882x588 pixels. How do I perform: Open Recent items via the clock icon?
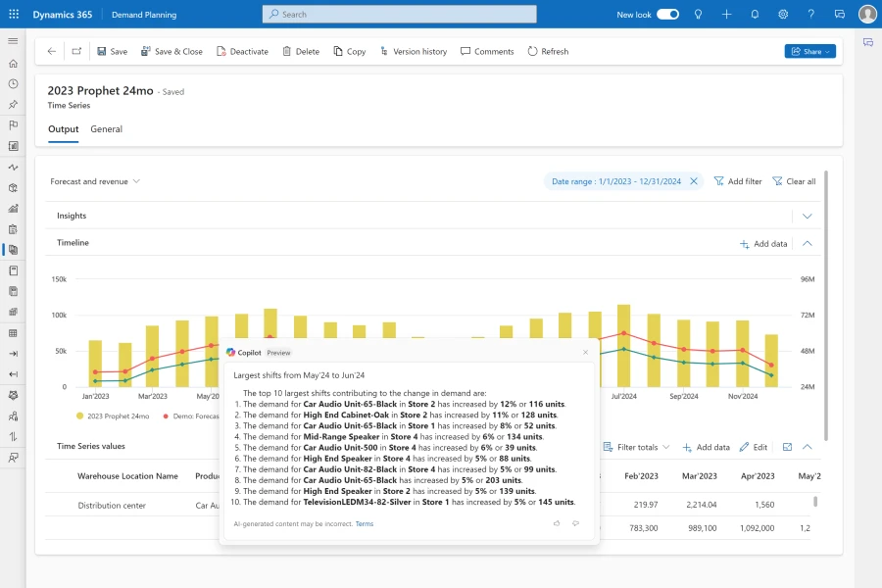tap(14, 83)
